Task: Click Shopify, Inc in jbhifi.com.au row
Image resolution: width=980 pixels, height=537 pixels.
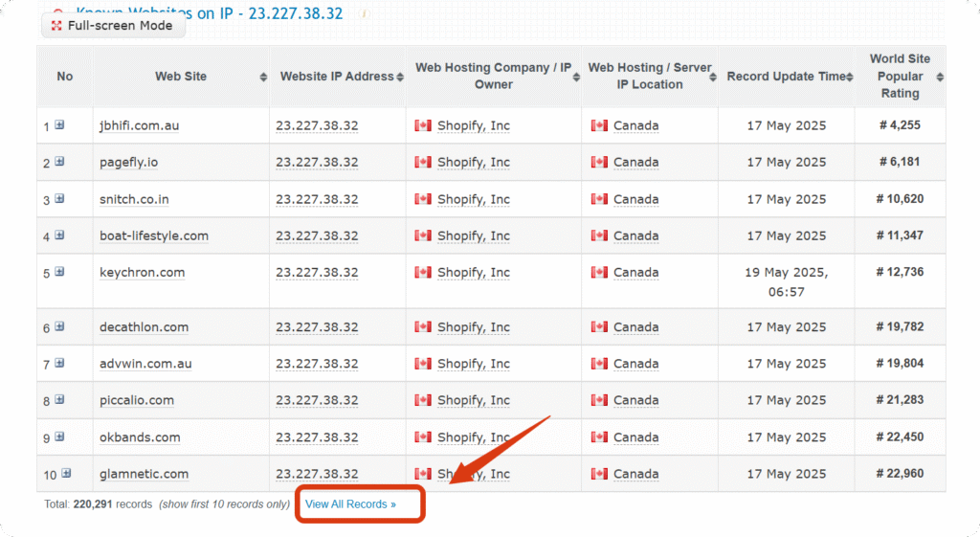Action: point(474,125)
